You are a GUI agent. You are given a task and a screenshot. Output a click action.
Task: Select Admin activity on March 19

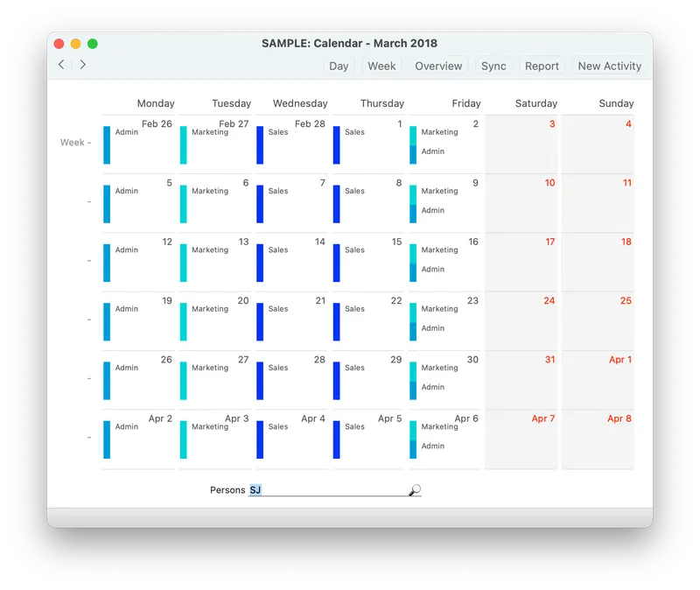point(126,309)
